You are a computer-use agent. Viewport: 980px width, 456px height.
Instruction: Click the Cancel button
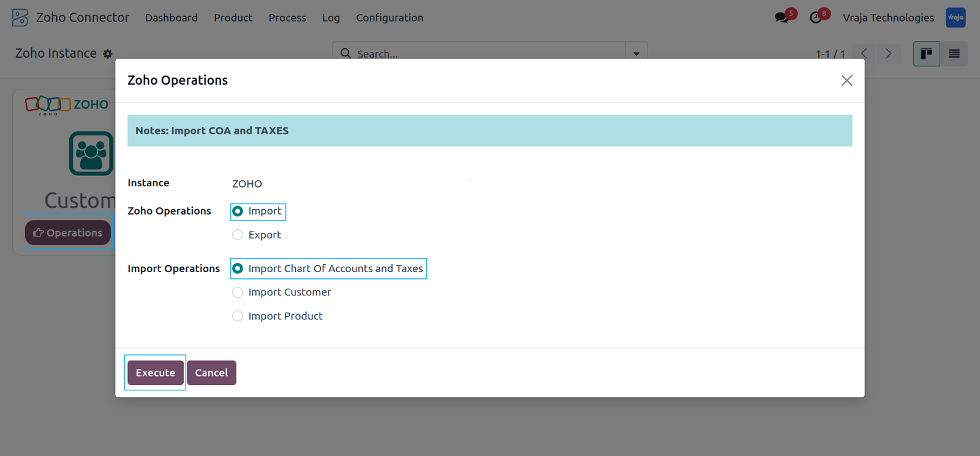(x=211, y=373)
